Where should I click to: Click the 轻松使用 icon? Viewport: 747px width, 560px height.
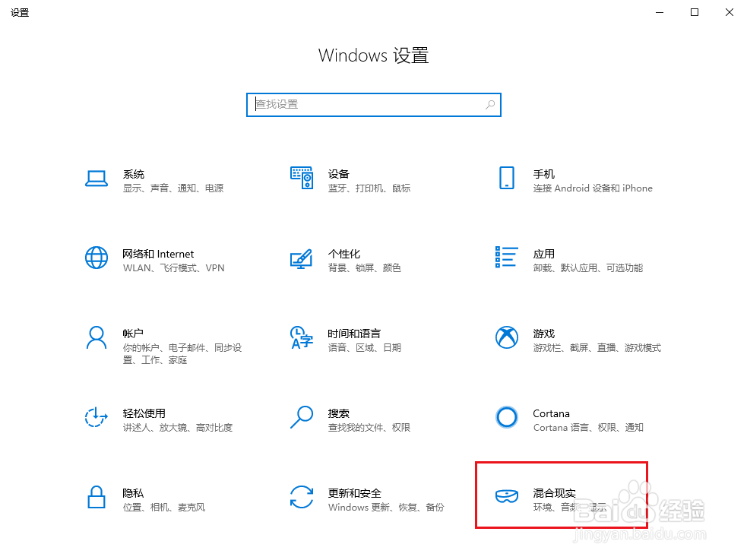(97, 417)
